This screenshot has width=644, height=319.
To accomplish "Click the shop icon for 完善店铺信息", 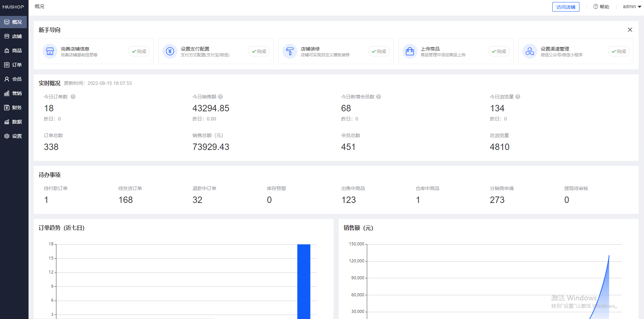I will (50, 51).
